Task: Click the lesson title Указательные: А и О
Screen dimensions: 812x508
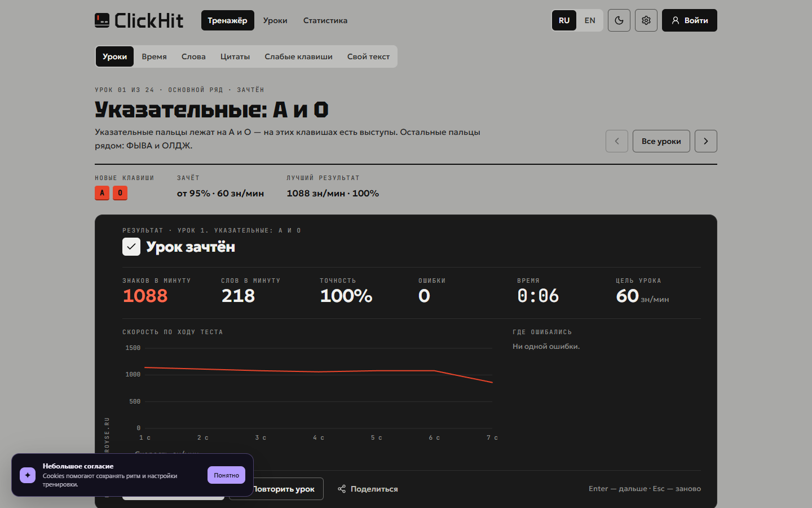Action: [211, 110]
